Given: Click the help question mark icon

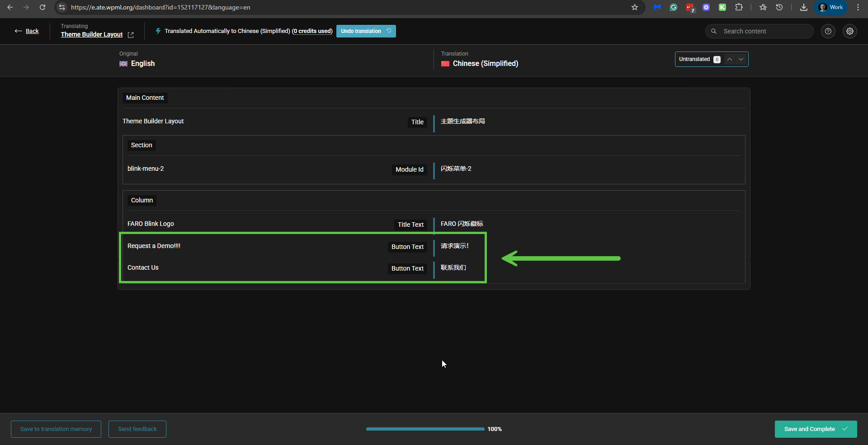Looking at the screenshot, I should [x=828, y=31].
